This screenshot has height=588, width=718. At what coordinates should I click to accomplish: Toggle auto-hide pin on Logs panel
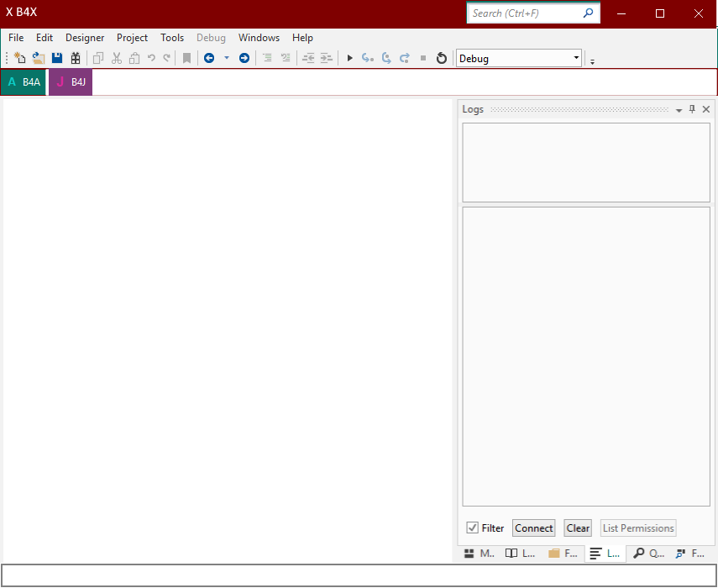tap(692, 109)
